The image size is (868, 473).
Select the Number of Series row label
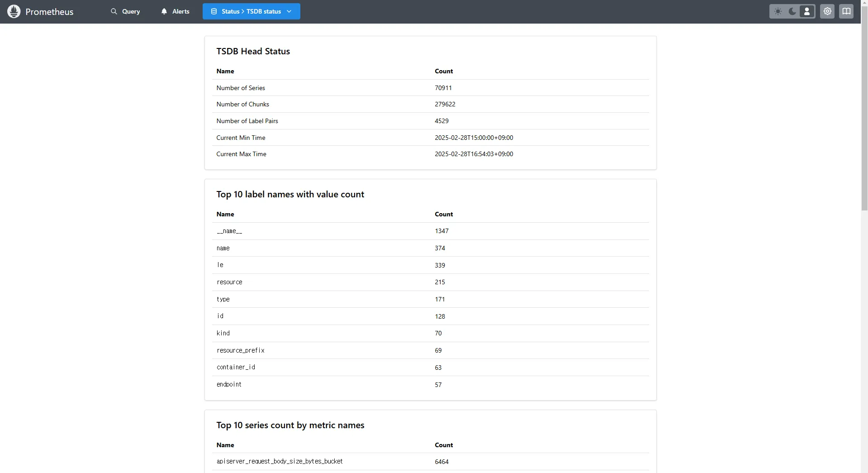click(x=241, y=88)
